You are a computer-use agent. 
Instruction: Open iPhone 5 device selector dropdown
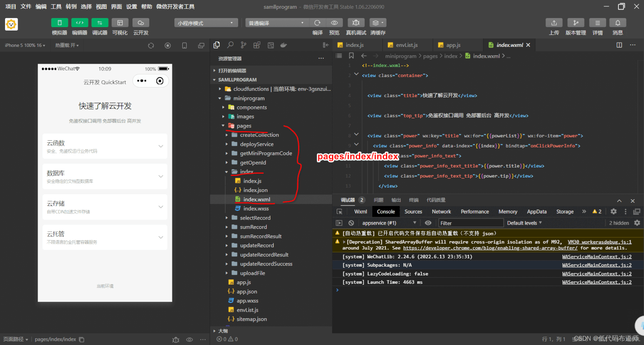[25, 45]
